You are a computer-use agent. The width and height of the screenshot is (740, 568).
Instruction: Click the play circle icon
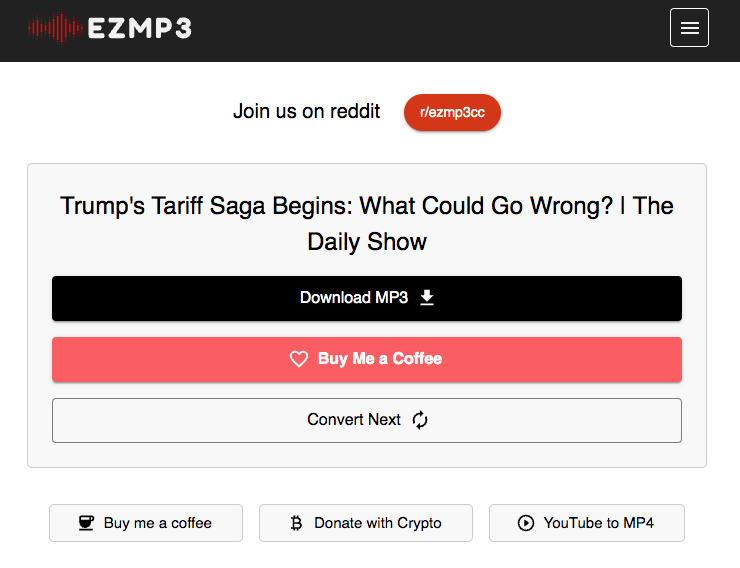coord(526,523)
